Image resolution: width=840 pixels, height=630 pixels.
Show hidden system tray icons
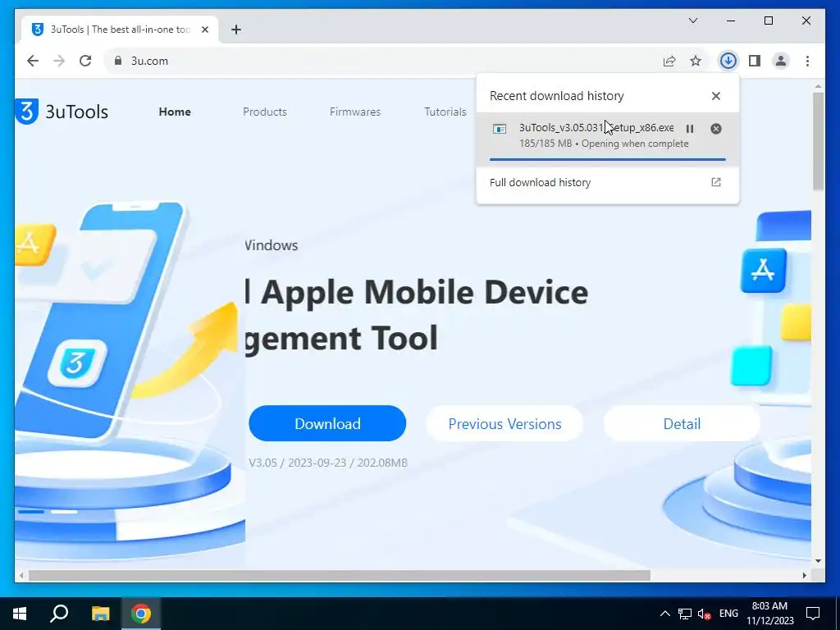coord(664,614)
